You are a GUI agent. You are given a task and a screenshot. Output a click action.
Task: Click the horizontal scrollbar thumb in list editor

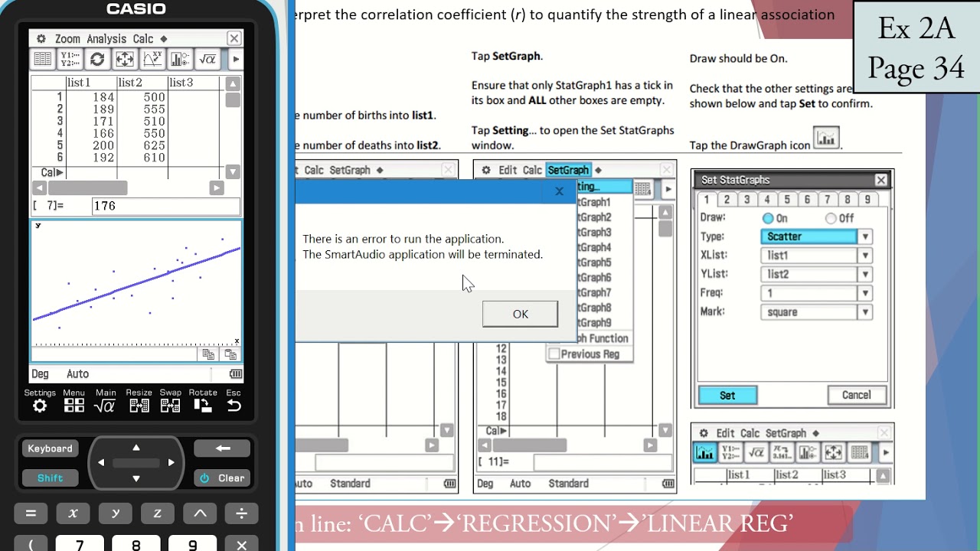[x=87, y=187]
